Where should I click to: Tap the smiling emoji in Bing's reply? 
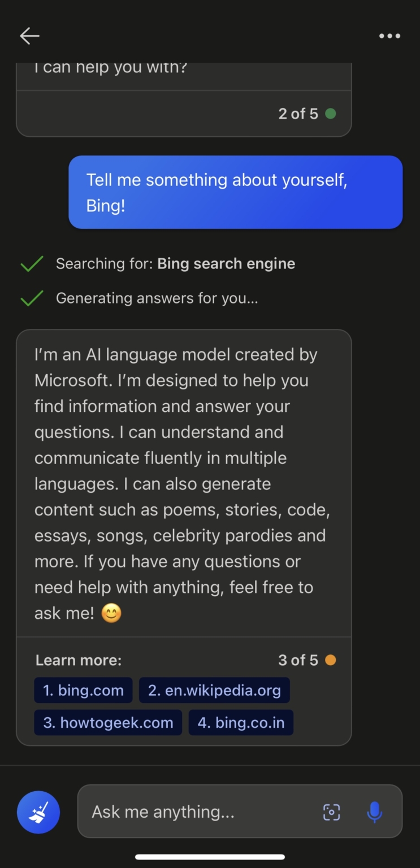click(111, 612)
